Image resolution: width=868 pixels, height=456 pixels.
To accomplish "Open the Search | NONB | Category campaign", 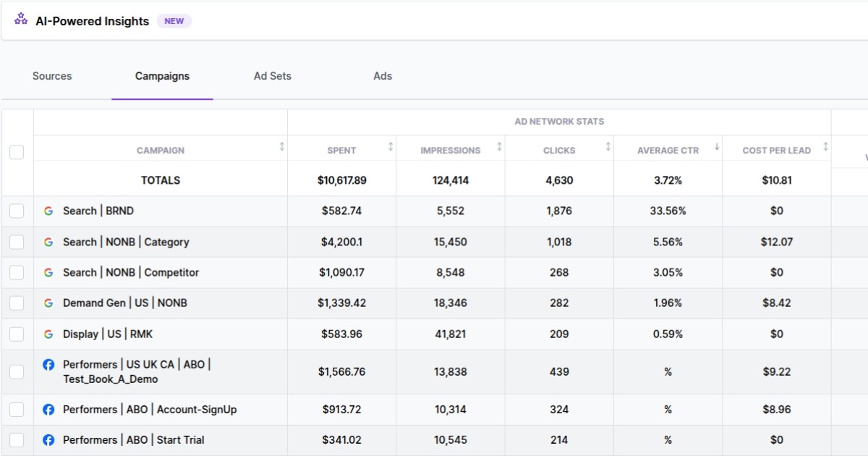I will point(126,242).
